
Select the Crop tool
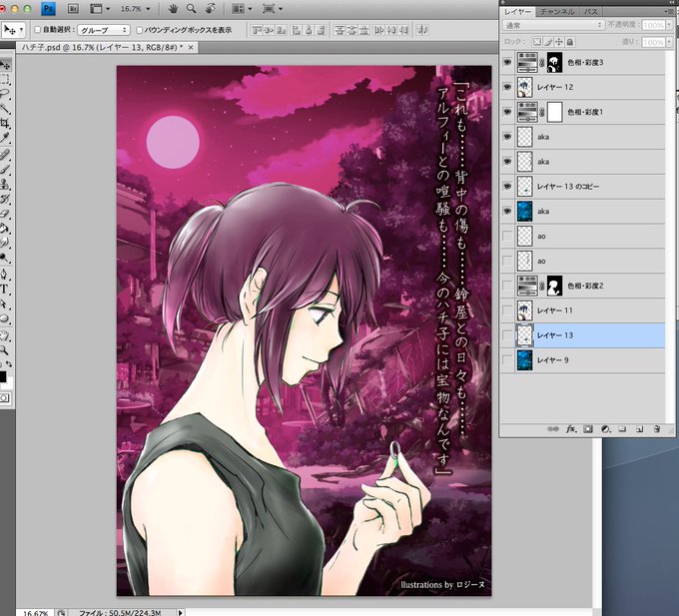tap(5, 124)
